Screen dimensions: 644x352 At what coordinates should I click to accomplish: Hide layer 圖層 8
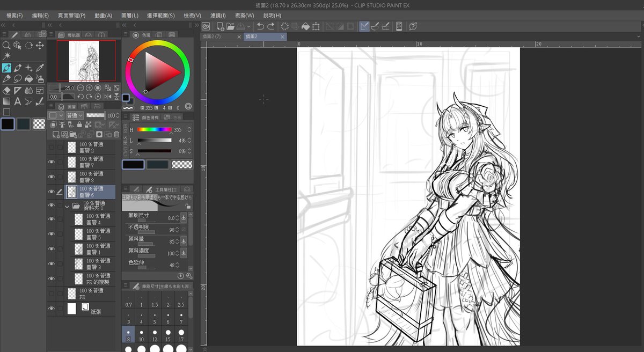pos(52,177)
